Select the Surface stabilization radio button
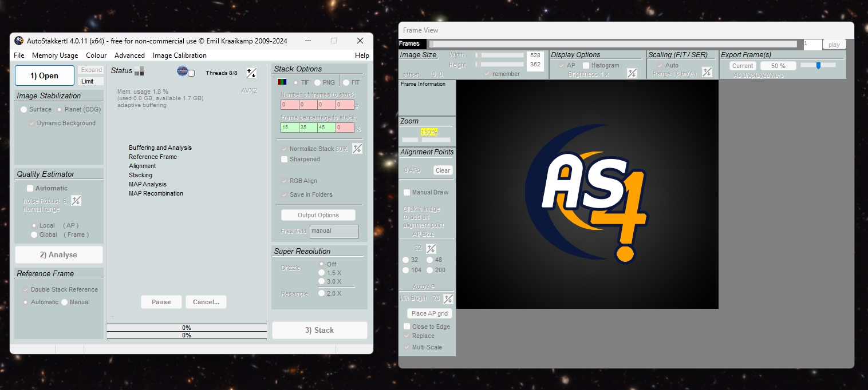 [23, 109]
